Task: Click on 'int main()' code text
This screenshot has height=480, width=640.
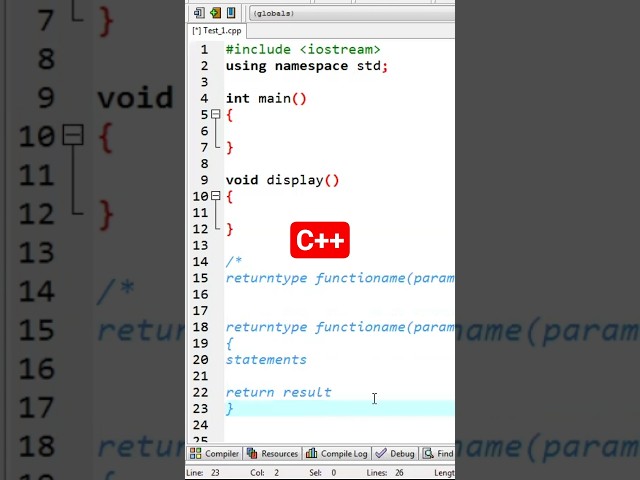Action: pos(266,98)
